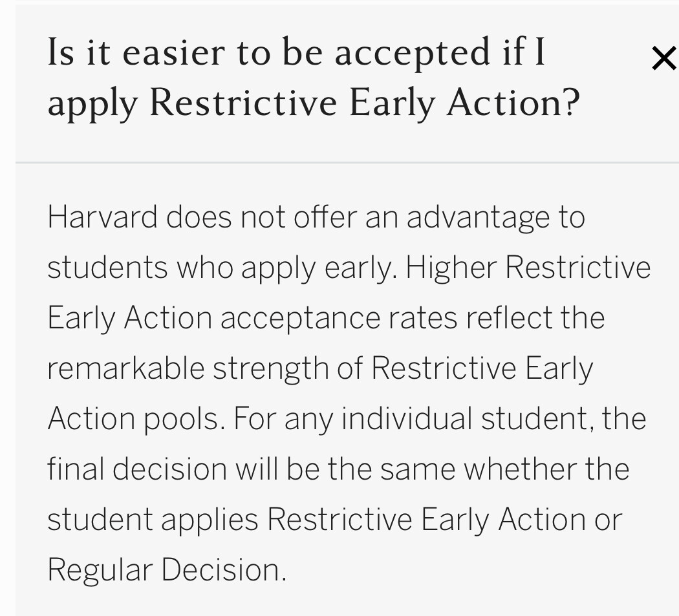This screenshot has width=679, height=616.
Task: Click the 'apply Restrictive Early Action?' heading line
Action: click(x=314, y=103)
